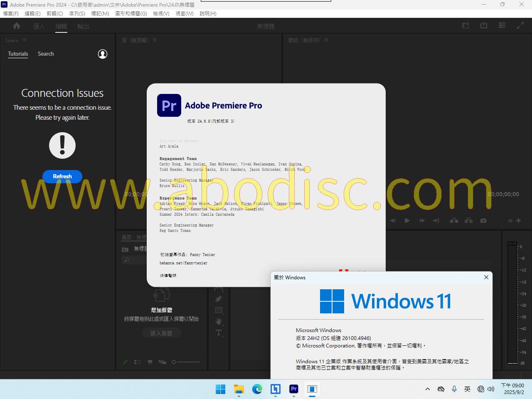Open the Windows Start menu
Viewport: 532px width, 399px height.
(x=220, y=389)
